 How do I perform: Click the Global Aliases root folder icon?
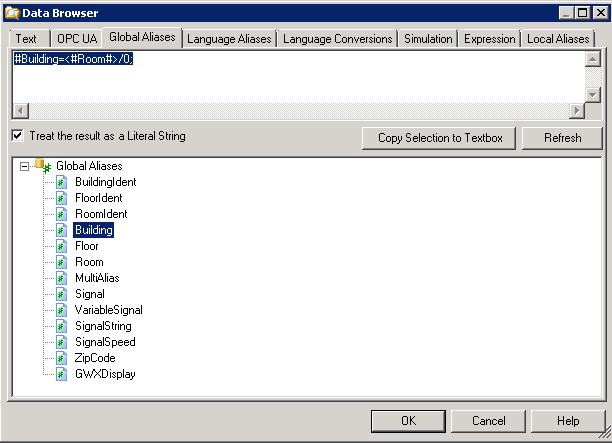pyautogui.click(x=43, y=166)
